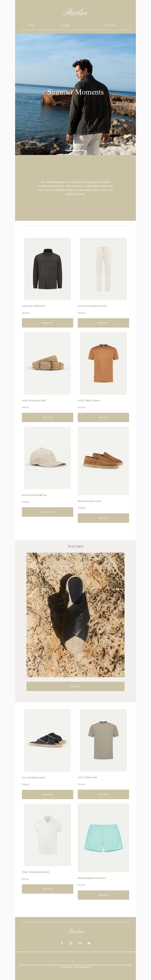
Task: Click the Beige Beachside Loafer product image
Action: coord(103,461)
